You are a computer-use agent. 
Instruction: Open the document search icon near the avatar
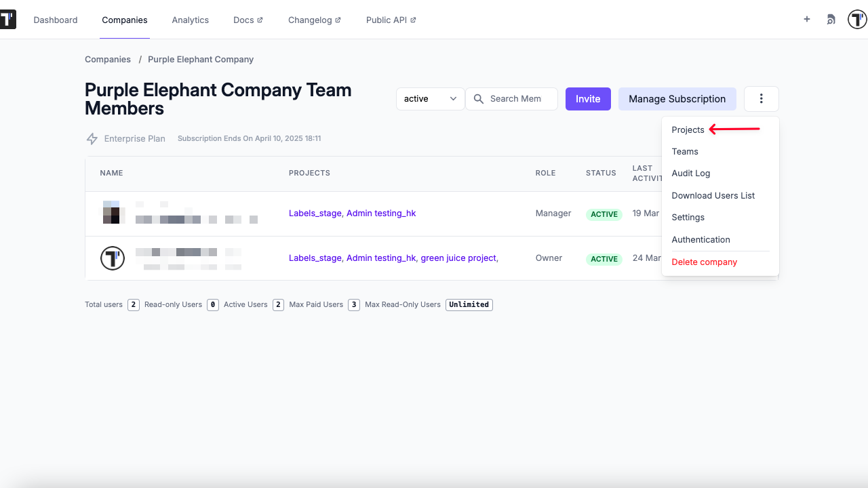831,20
